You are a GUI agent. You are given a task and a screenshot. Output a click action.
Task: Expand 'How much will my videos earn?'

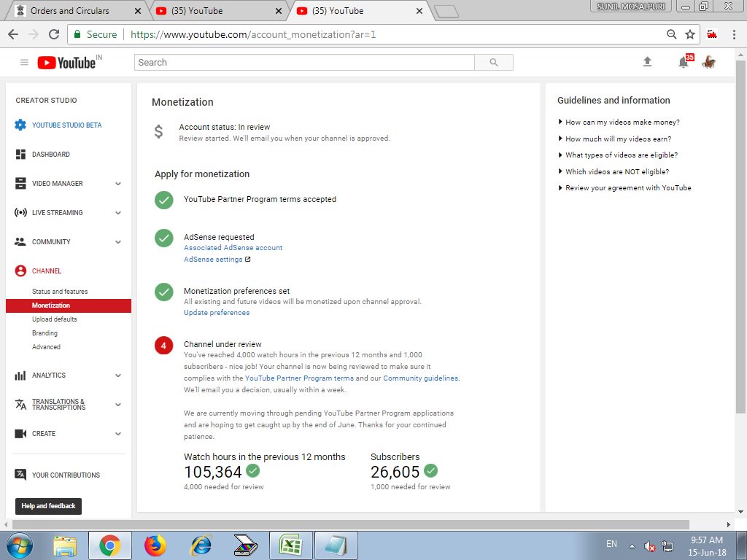(614, 139)
